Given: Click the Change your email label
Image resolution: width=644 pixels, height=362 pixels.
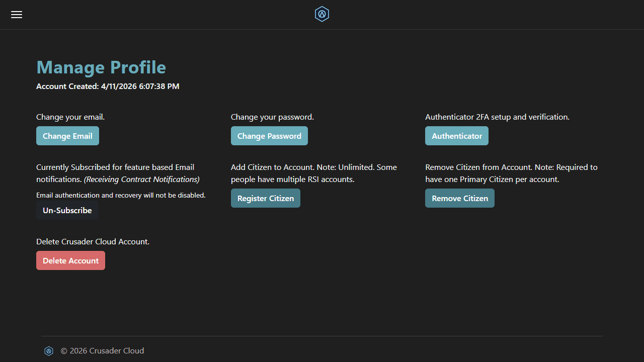Looking at the screenshot, I should 70,117.
